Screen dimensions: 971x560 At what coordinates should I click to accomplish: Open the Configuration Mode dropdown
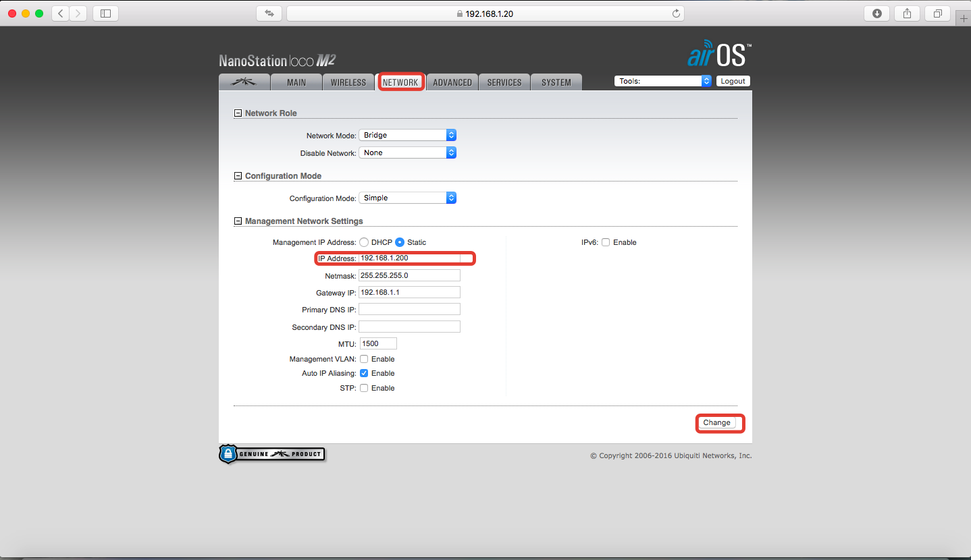pyautogui.click(x=407, y=198)
